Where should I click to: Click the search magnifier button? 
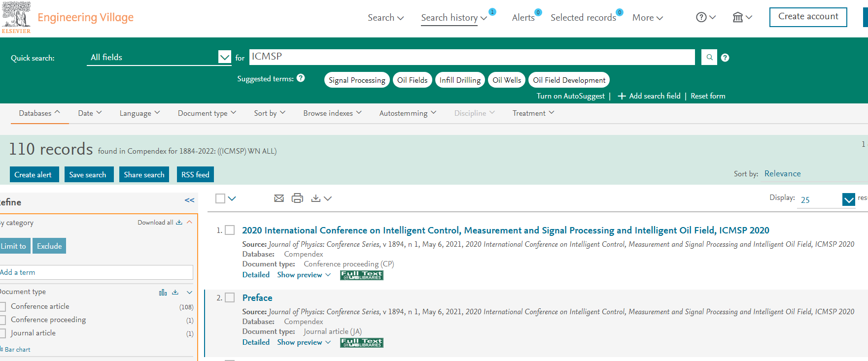[709, 57]
